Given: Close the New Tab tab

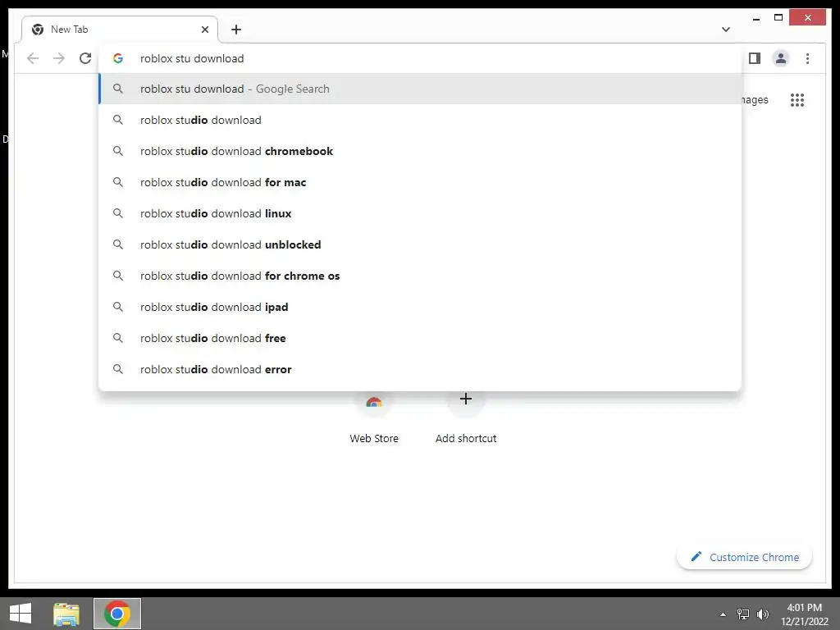Looking at the screenshot, I should (x=204, y=30).
